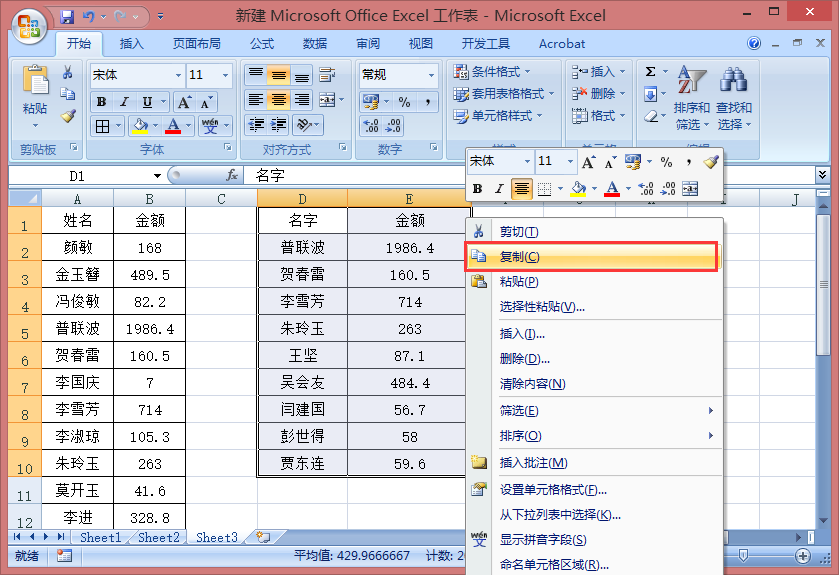Click the red font color button in ribbon
Screen dimensions: 839x575
click(173, 126)
